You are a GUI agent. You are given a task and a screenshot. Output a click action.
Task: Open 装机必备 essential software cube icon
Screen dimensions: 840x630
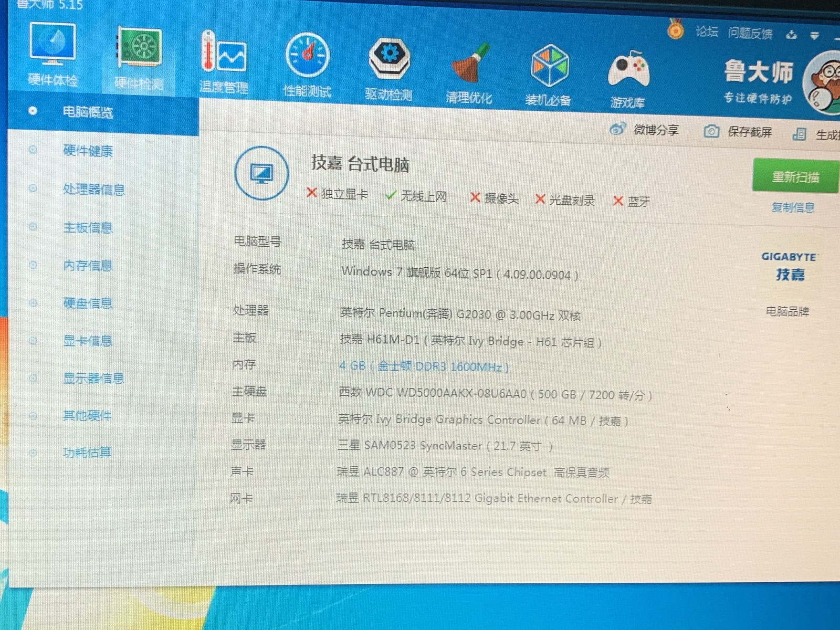click(x=549, y=76)
